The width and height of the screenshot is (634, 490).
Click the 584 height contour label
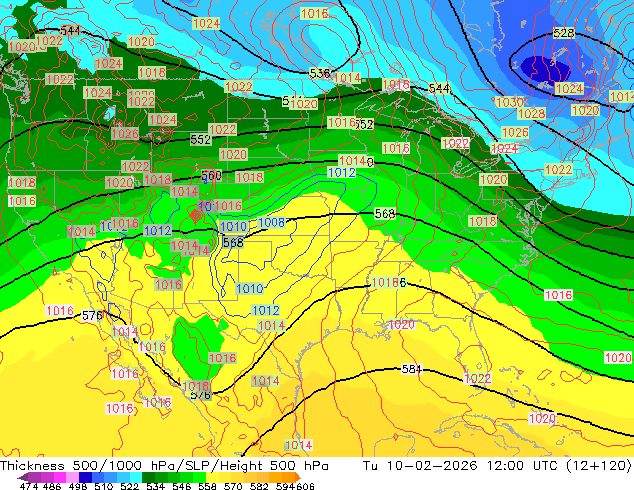point(412,369)
